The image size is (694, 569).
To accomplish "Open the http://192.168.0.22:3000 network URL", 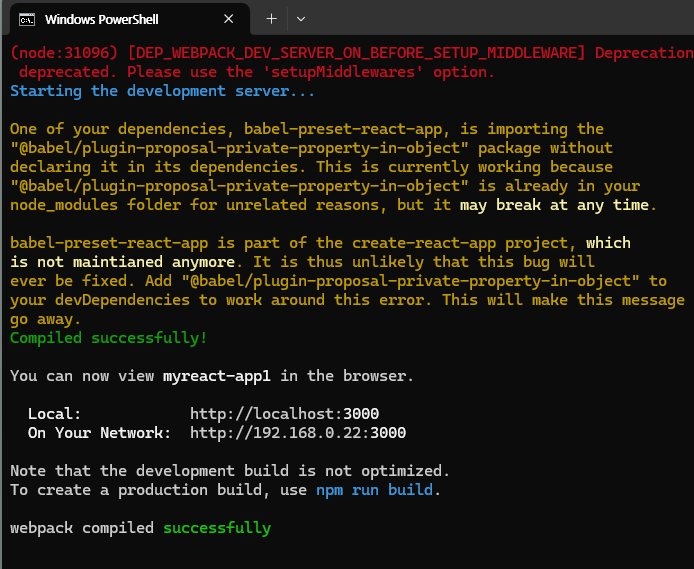I will (x=298, y=433).
